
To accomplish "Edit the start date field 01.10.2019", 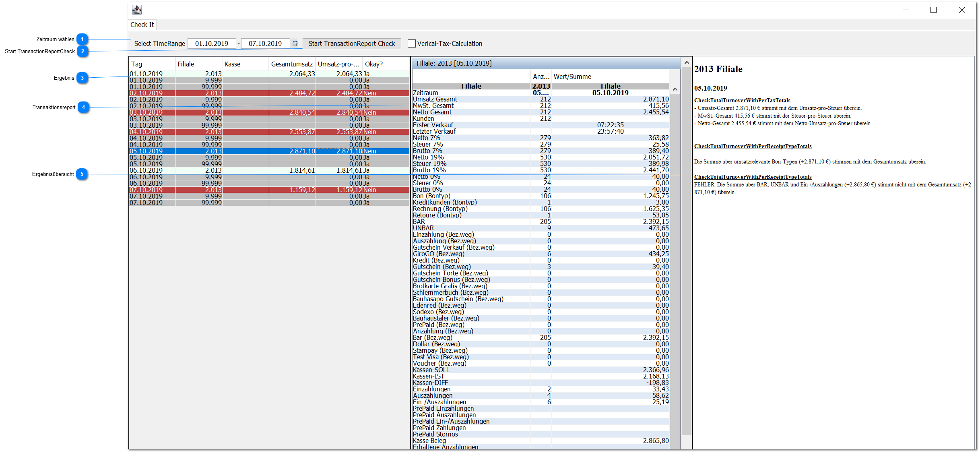I will (x=212, y=43).
